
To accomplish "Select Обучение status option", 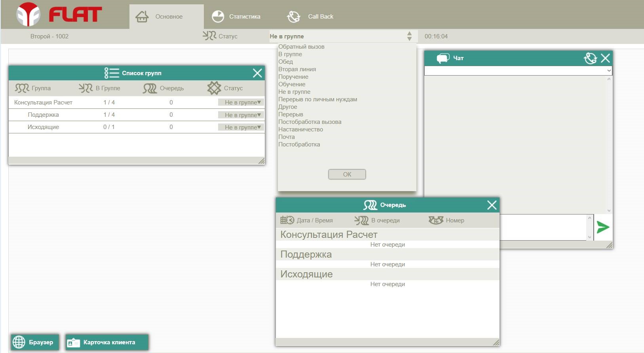I will [x=292, y=84].
